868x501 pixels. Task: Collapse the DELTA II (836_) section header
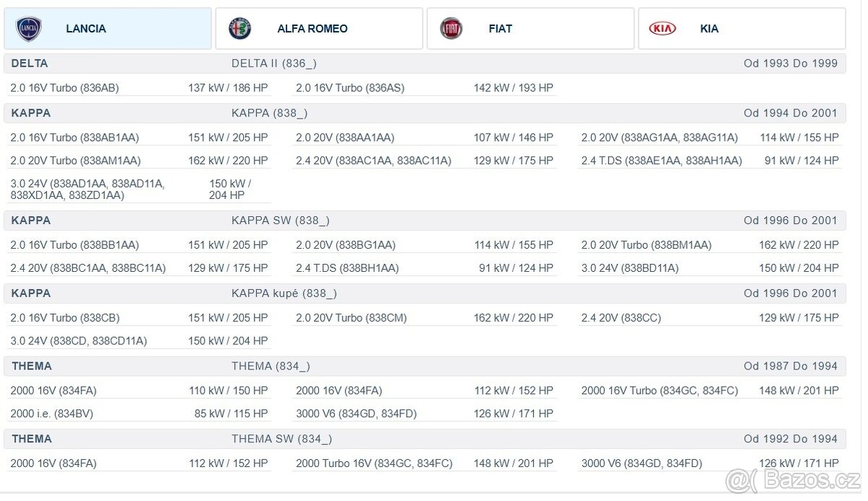(424, 64)
